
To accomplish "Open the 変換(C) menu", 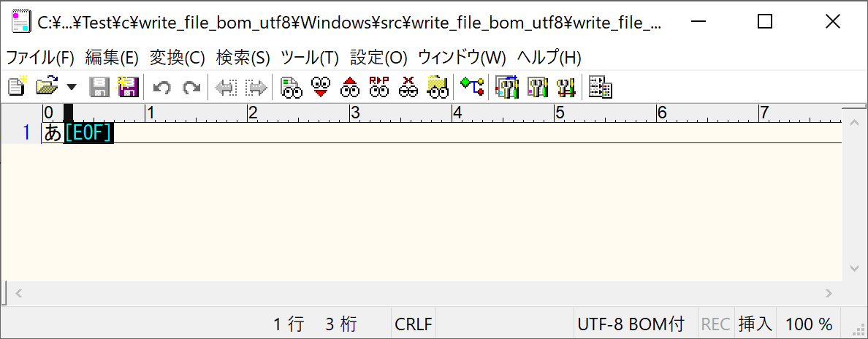I will tap(177, 57).
